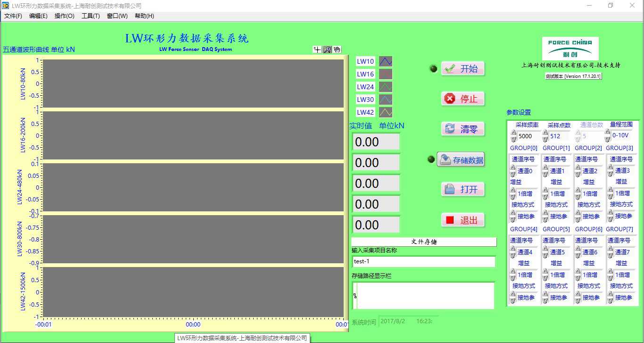
Task: Click the project name field containing test-1
Action: (x=423, y=262)
